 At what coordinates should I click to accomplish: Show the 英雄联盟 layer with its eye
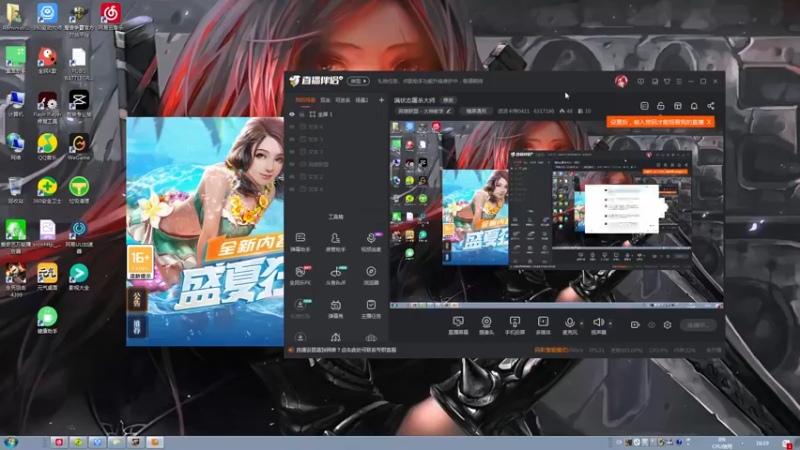tap(292, 164)
